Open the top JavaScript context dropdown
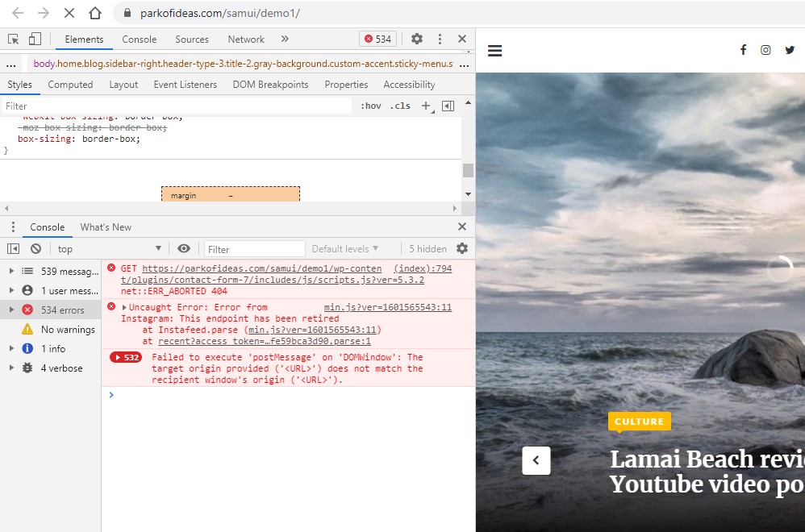This screenshot has height=532, width=805. (109, 249)
